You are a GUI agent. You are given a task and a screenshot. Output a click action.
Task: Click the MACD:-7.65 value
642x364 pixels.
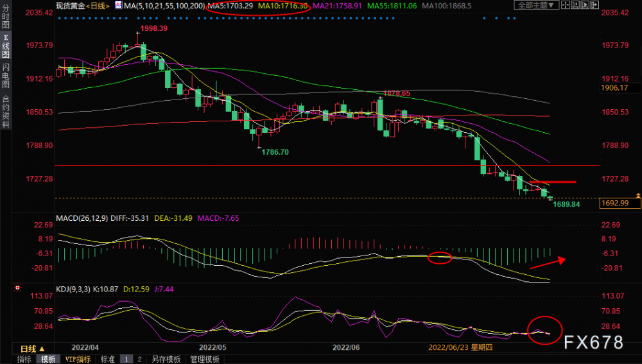tap(218, 218)
